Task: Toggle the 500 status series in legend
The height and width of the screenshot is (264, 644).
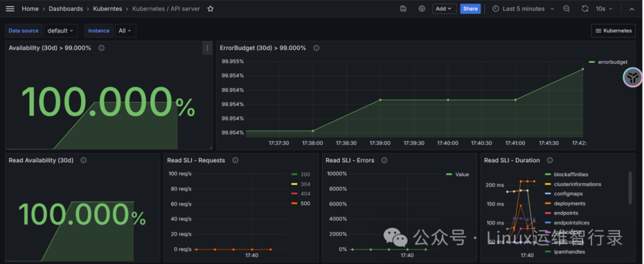Action: pos(301,204)
